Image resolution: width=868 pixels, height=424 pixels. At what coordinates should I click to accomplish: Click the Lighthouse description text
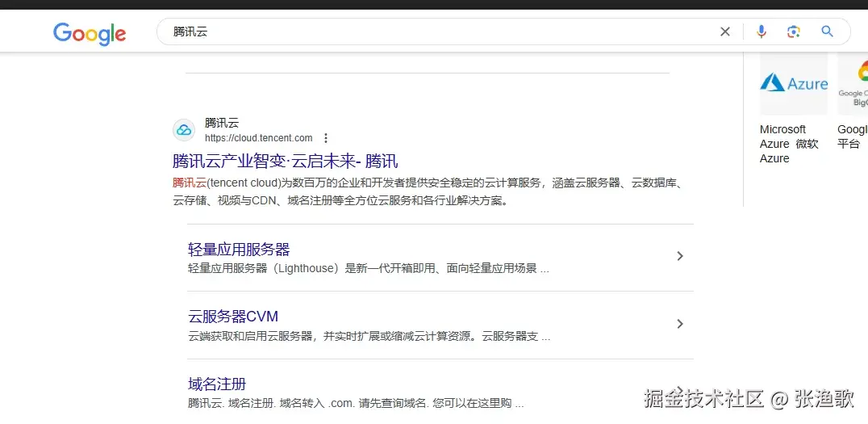tap(368, 269)
